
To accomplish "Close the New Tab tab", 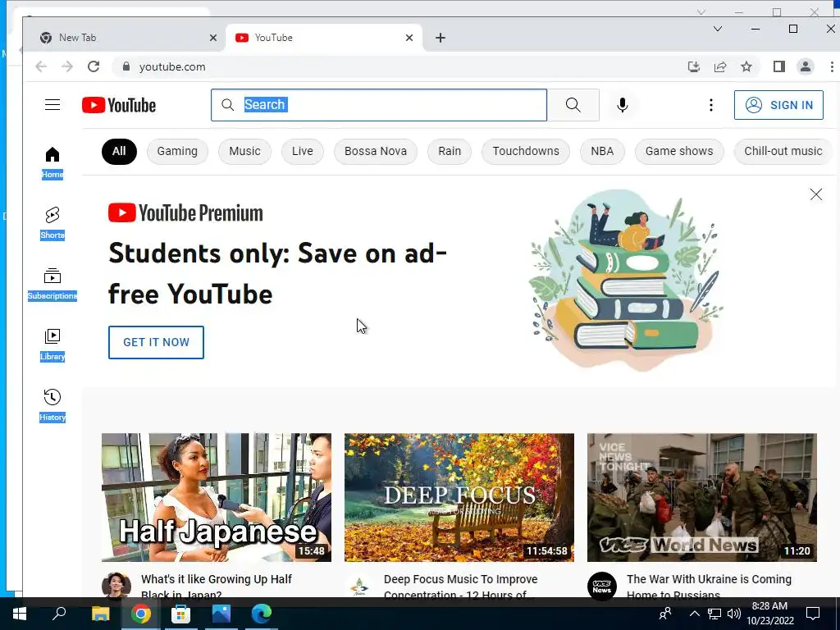I will click(x=213, y=38).
